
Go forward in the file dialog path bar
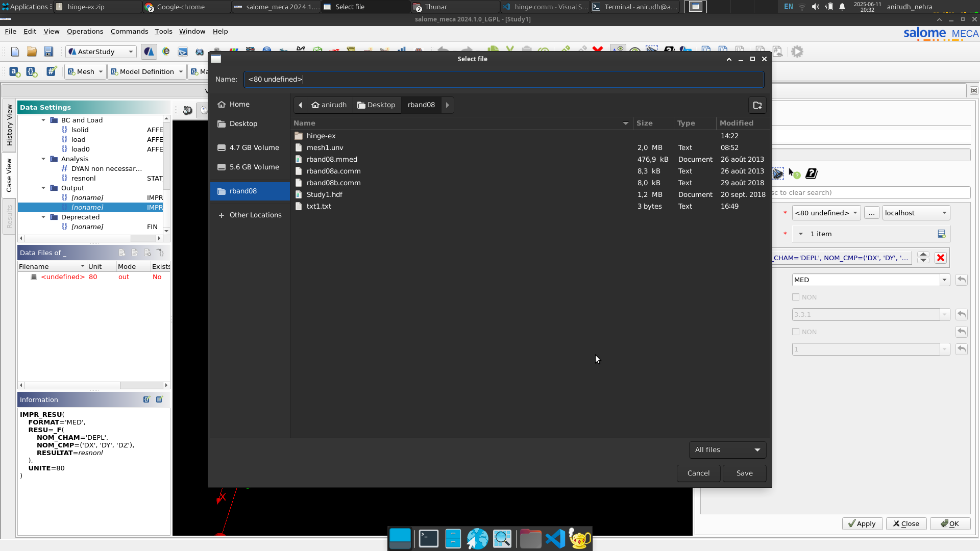click(448, 105)
